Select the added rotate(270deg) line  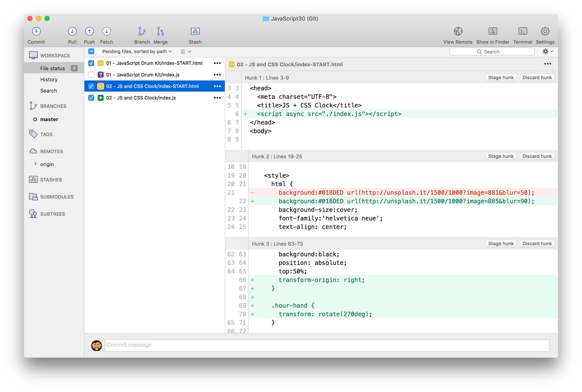403,314
